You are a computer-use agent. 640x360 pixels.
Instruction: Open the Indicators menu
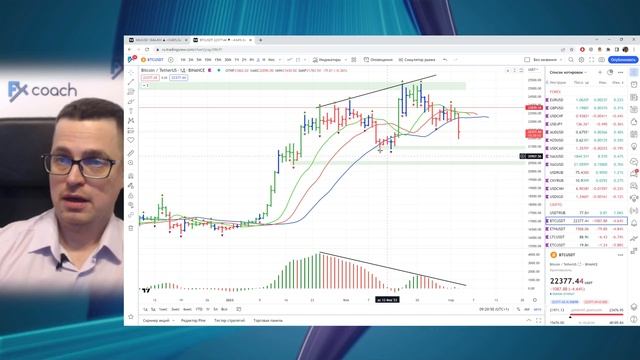[327, 60]
